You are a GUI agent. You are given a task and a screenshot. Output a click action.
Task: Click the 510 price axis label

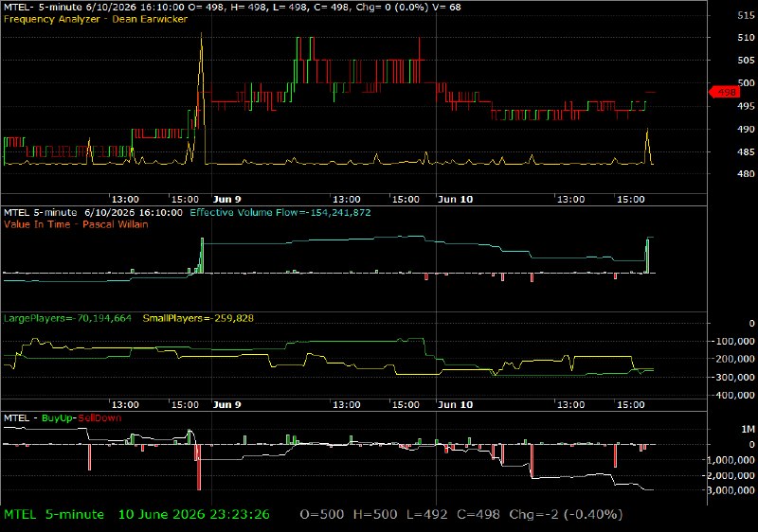coord(746,37)
